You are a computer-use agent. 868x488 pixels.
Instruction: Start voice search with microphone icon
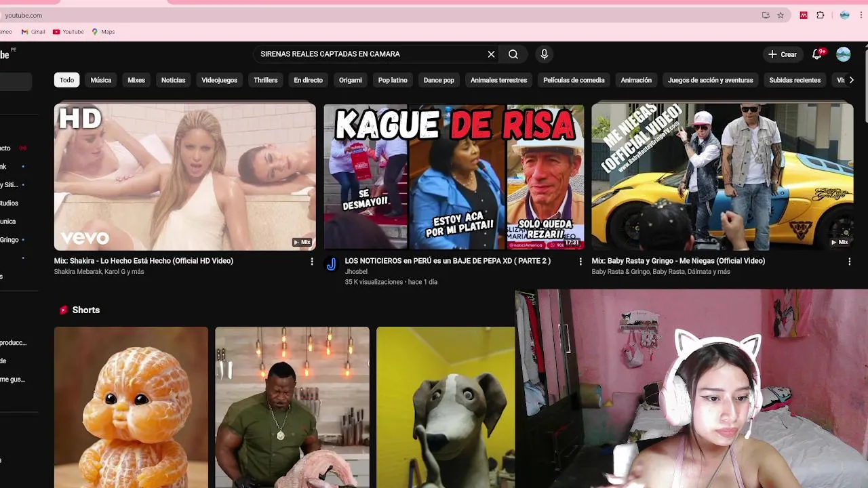coord(544,54)
